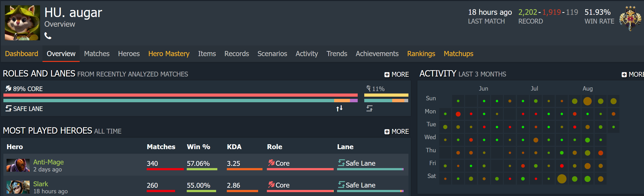The image size is (644, 196).
Task: Click the Role column header
Action: click(274, 147)
